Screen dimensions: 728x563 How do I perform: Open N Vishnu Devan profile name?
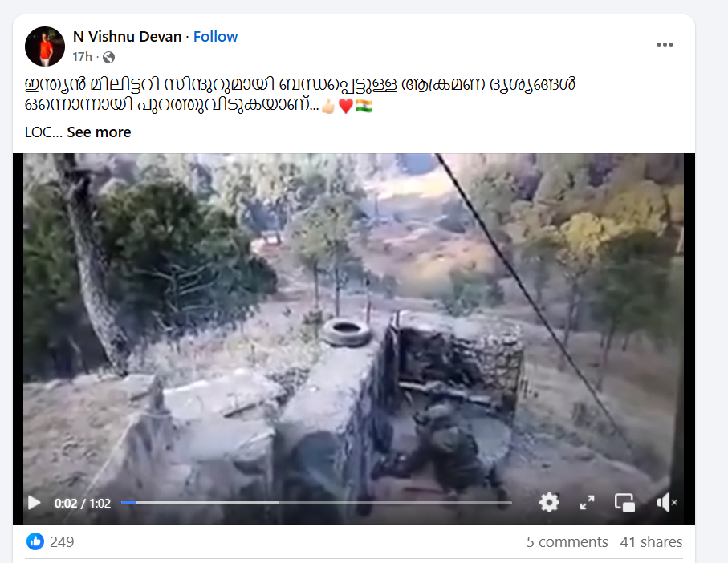tap(127, 37)
